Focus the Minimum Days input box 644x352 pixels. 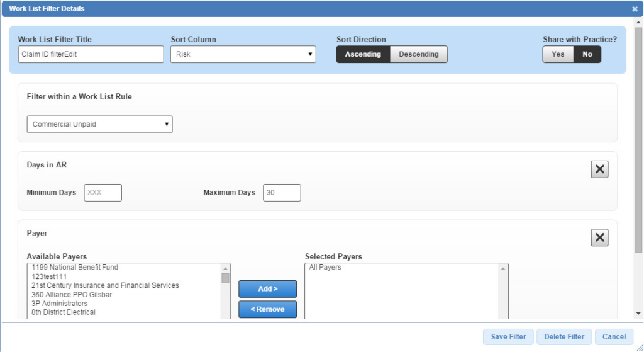pos(103,193)
